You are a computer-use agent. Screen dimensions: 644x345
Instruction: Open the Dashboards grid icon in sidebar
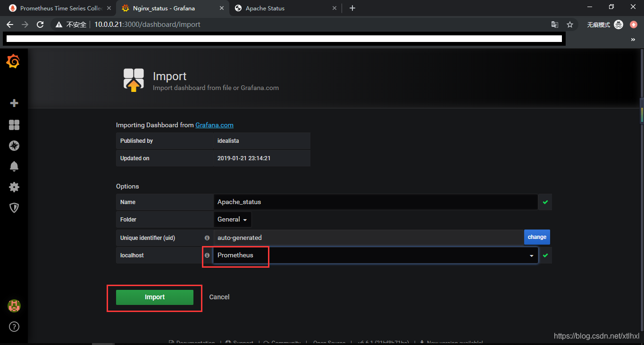pos(14,124)
